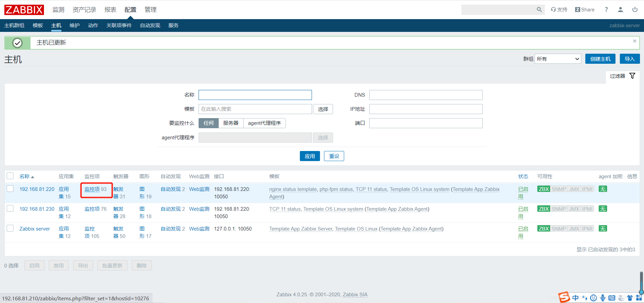Click encryption 无 badge for 192.168.81.220
644x303 pixels.
pos(603,189)
